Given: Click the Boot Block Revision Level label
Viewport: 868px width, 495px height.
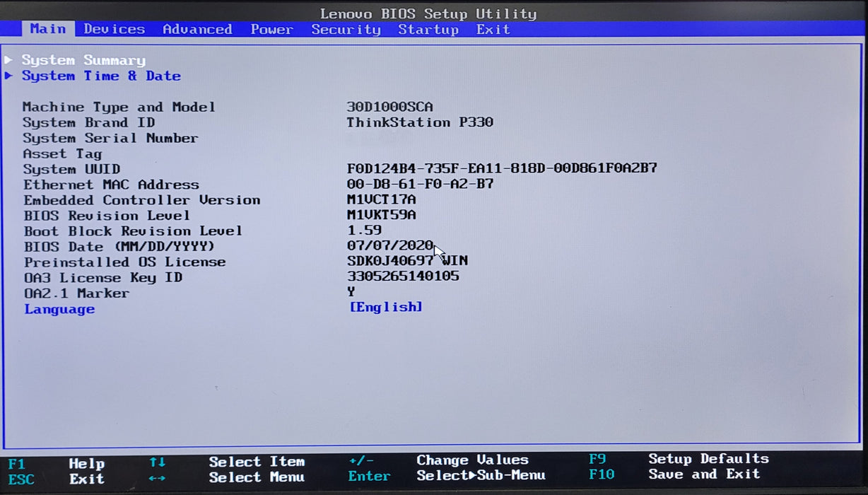Looking at the screenshot, I should pyautogui.click(x=133, y=231).
